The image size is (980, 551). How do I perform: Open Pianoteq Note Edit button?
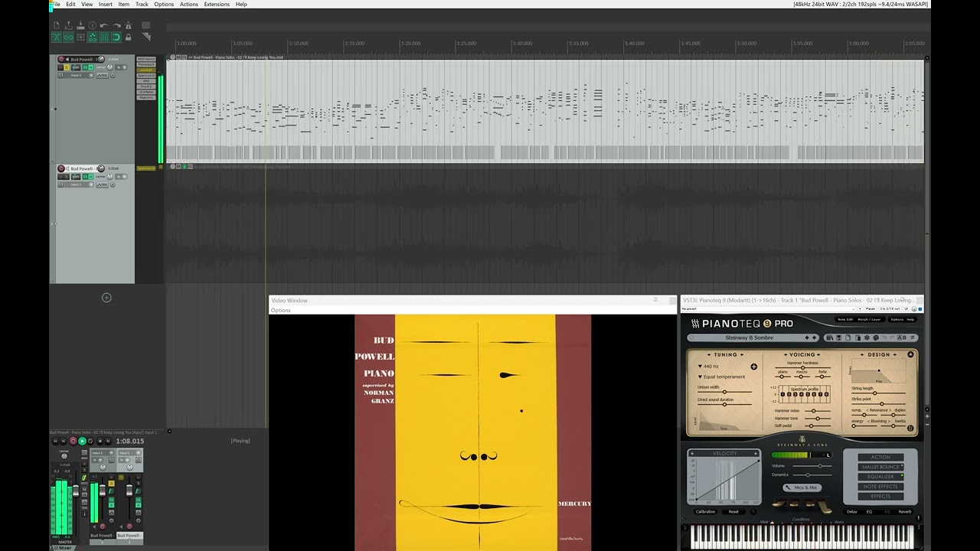[845, 319]
